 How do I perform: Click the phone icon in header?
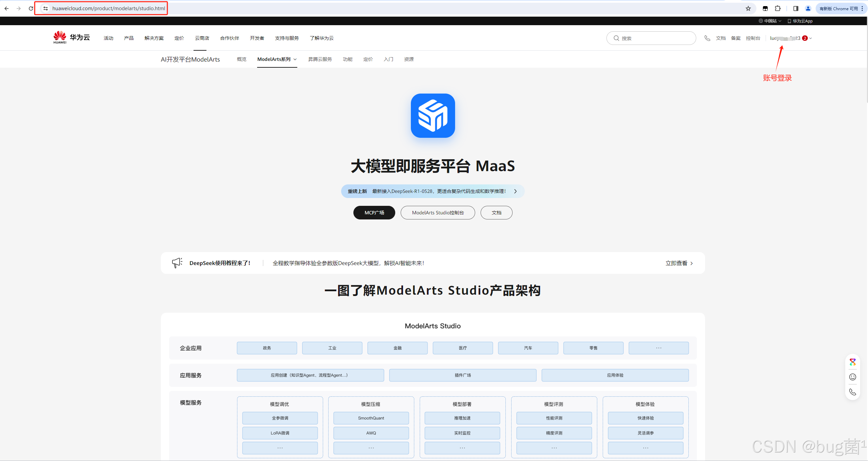tap(707, 38)
